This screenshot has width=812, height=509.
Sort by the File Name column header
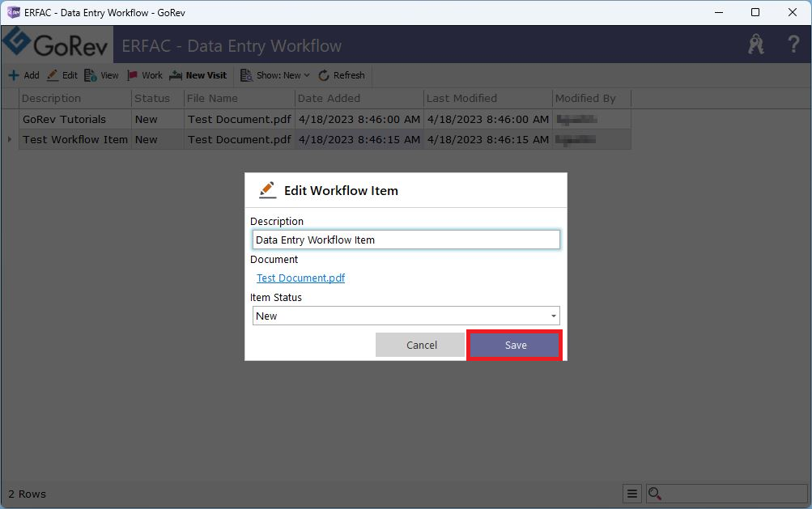pyautogui.click(x=240, y=99)
